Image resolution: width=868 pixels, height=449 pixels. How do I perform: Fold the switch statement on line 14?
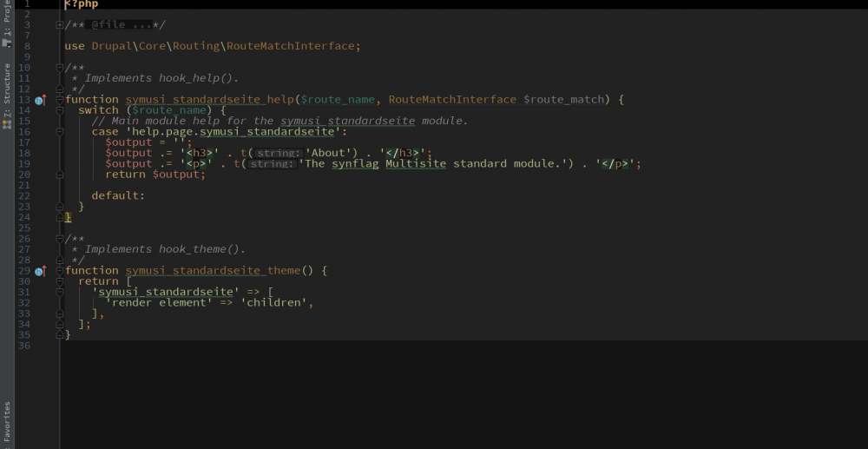[x=59, y=110]
